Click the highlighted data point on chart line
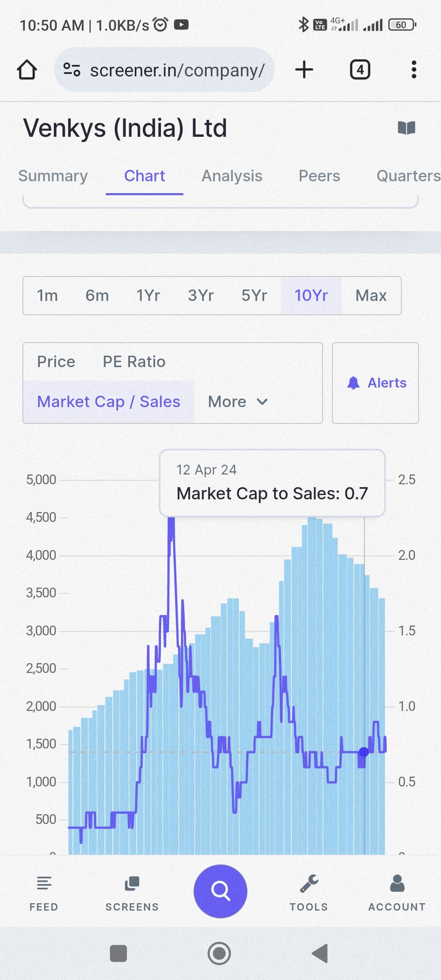 click(x=364, y=752)
